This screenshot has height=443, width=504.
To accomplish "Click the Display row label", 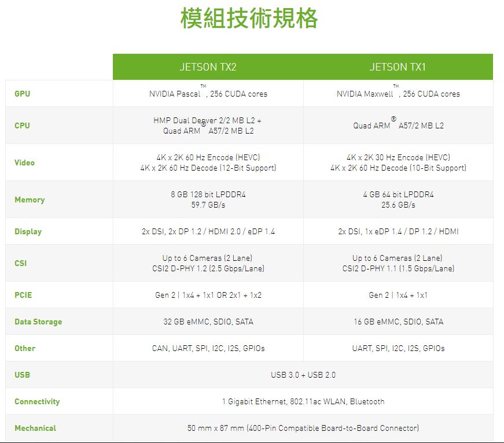I will point(28,231).
